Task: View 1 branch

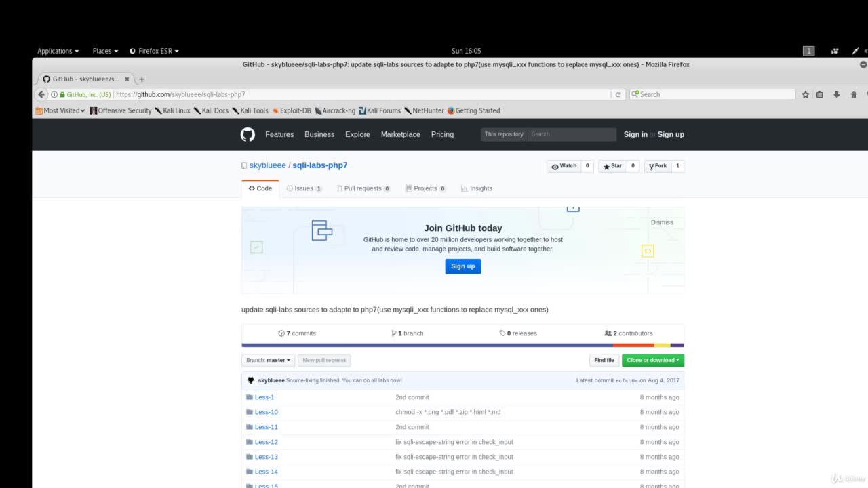Action: coord(408,333)
